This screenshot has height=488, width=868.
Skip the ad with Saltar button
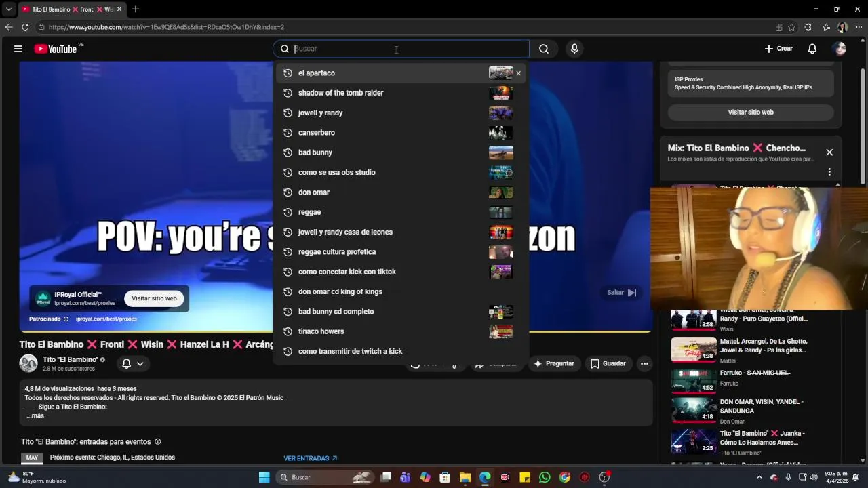point(622,293)
